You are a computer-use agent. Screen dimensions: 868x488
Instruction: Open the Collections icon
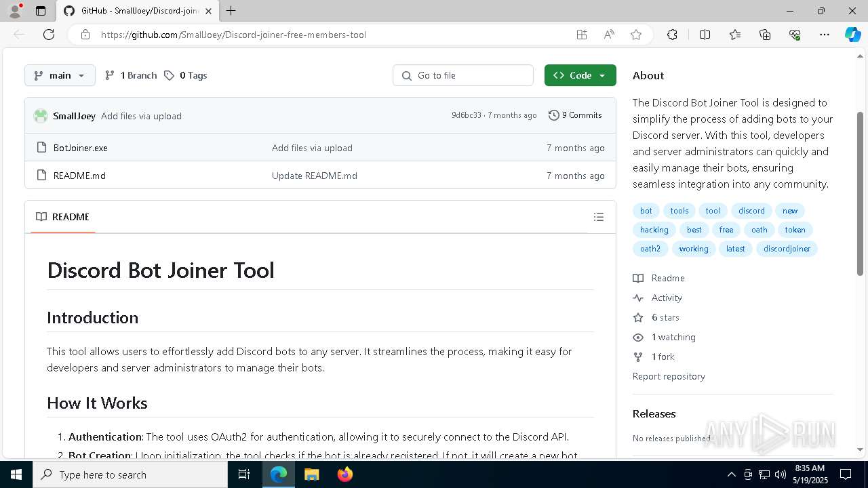point(765,35)
